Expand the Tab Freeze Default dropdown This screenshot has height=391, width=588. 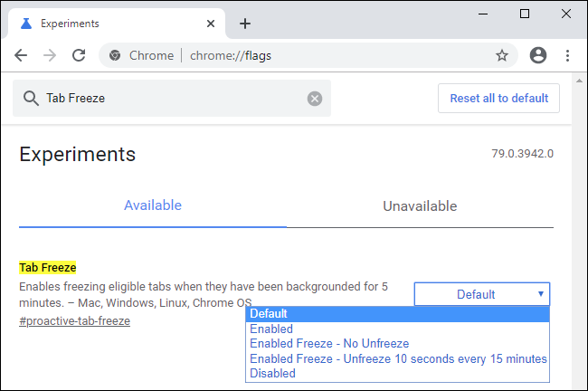click(x=481, y=294)
